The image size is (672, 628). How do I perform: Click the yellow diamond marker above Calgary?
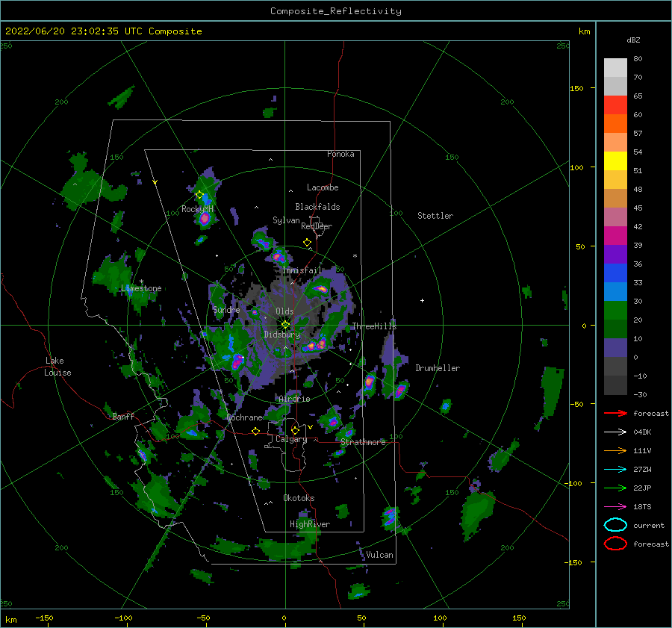pyautogui.click(x=295, y=430)
